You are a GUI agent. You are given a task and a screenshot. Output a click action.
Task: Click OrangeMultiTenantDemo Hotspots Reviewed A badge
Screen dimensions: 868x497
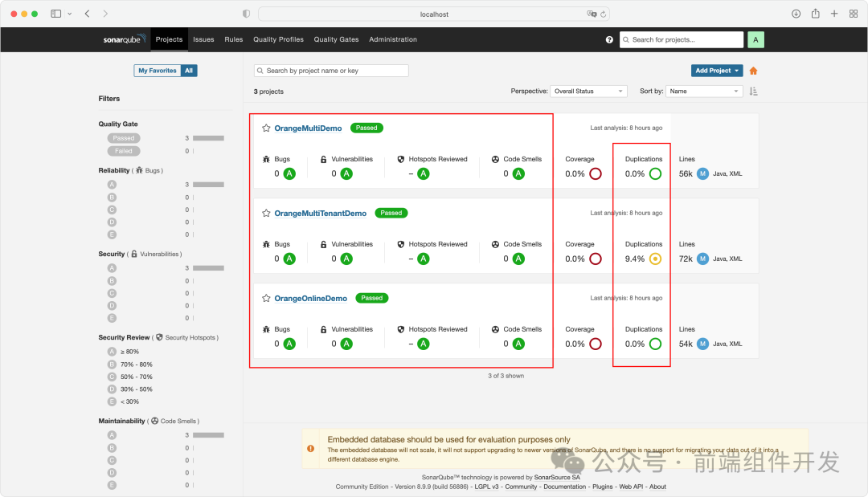(x=424, y=259)
